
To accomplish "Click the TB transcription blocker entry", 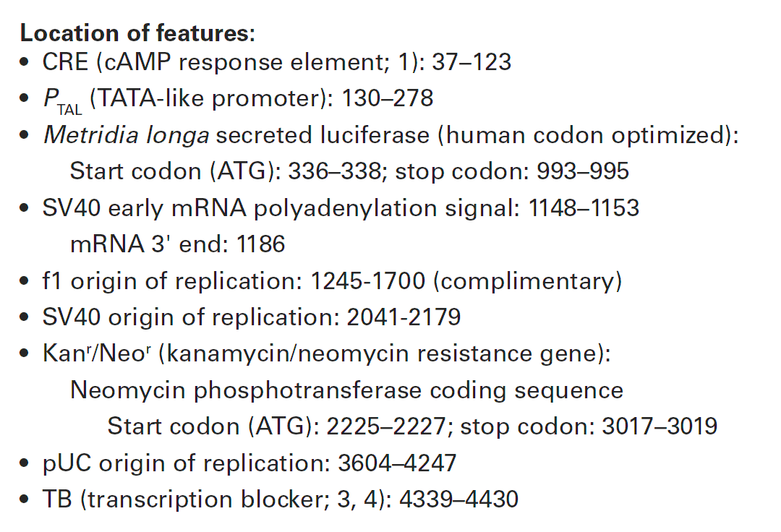I will tap(281, 499).
